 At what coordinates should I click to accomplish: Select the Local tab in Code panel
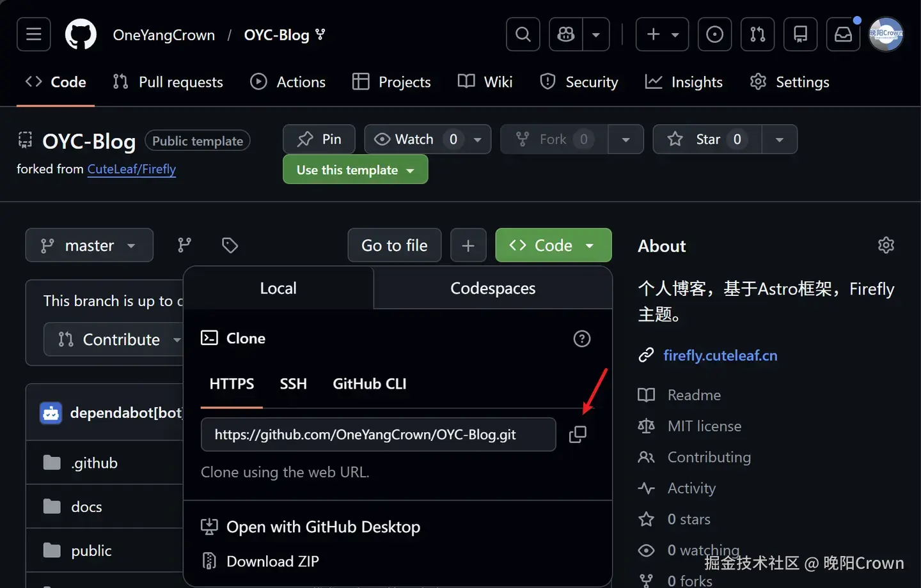click(278, 288)
